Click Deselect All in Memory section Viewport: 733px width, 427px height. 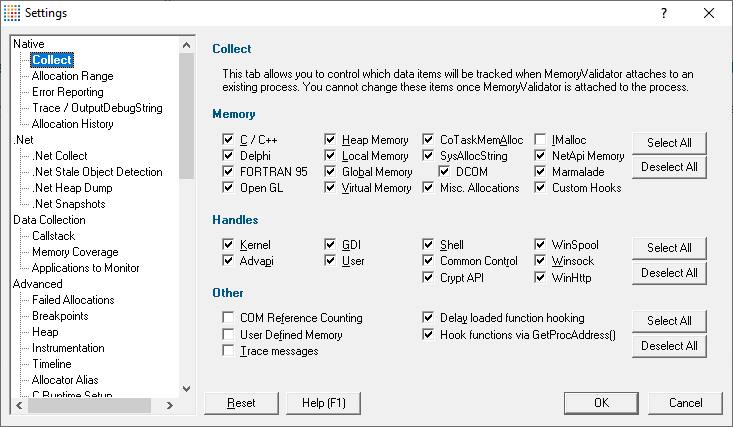click(669, 167)
